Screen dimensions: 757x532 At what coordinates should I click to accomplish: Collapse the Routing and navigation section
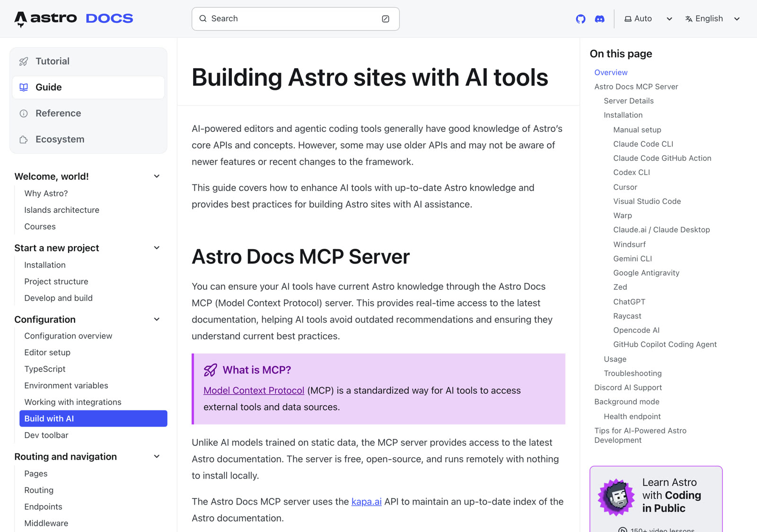157,456
